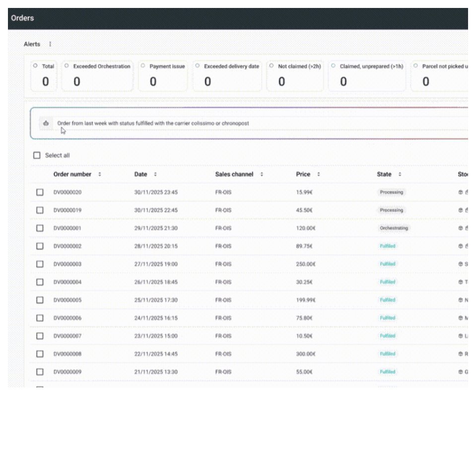Click the Date column sort icon

click(x=155, y=174)
